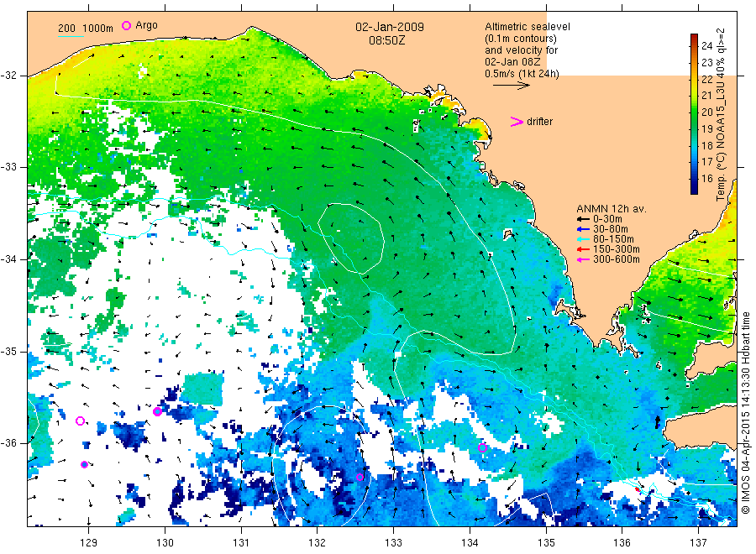Click the red mooring marker near 136.2°E, 36.5°S

coord(637,489)
